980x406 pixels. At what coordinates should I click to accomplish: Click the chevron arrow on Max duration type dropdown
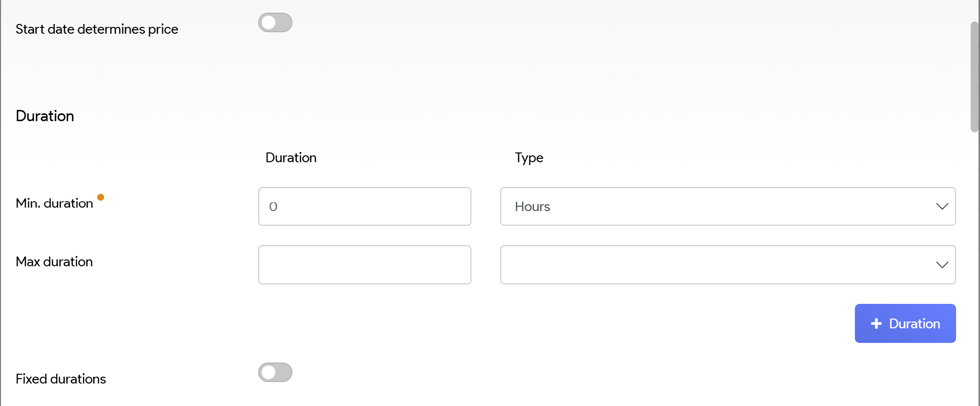point(942,265)
